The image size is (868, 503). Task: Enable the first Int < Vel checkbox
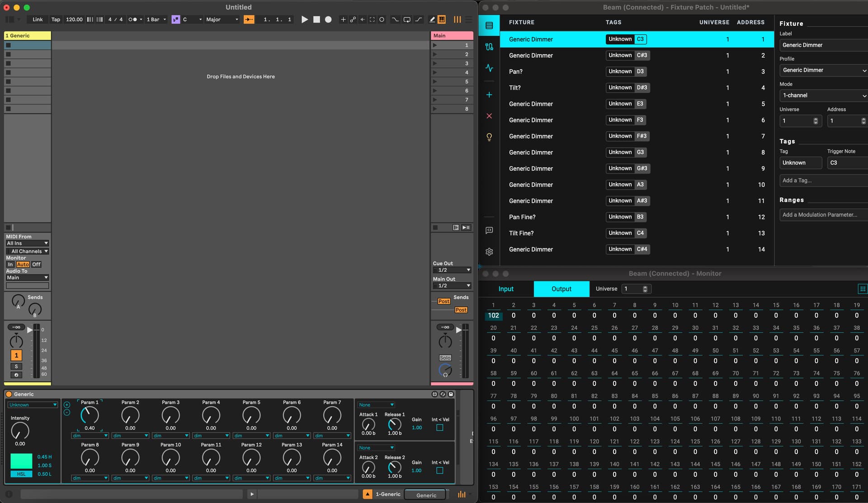[x=439, y=428]
